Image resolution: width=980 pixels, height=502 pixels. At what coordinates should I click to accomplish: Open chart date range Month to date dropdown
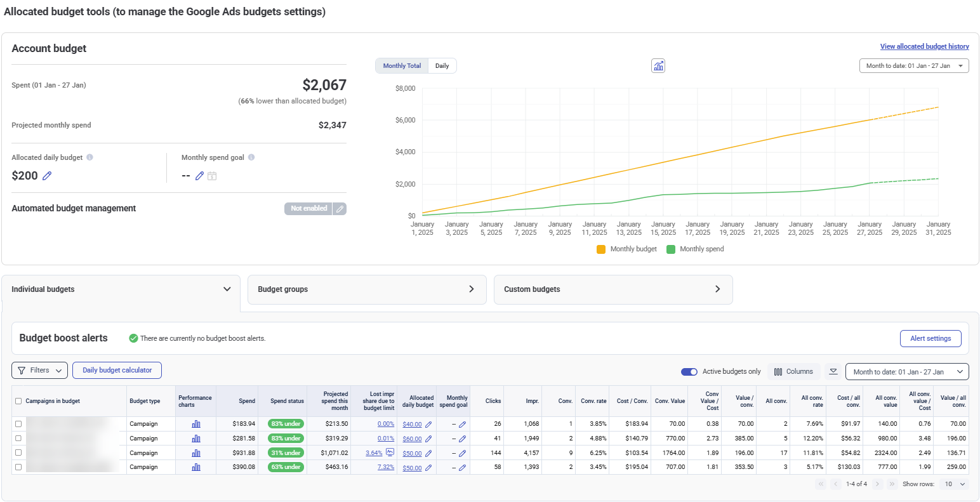point(913,66)
